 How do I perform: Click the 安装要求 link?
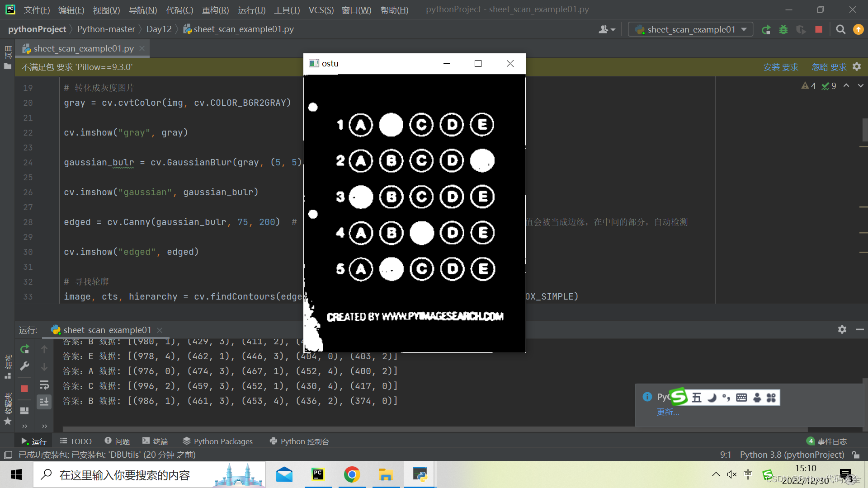(780, 67)
